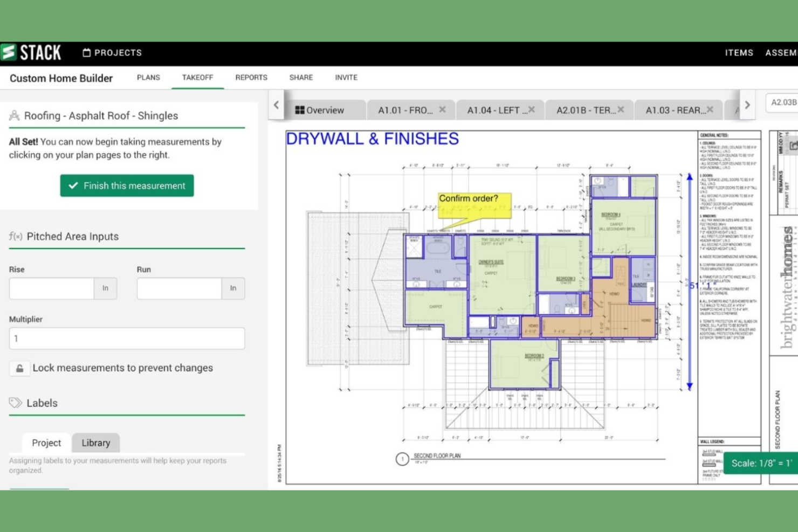Click the roofing measurement type icon
798x532 pixels.
(x=15, y=115)
